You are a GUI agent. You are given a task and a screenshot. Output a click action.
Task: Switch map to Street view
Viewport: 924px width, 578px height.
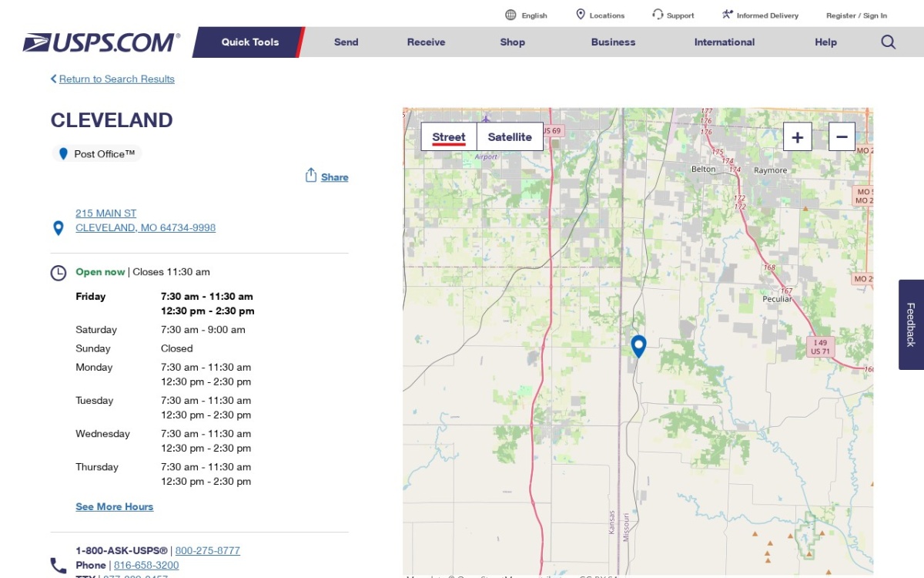(x=449, y=137)
